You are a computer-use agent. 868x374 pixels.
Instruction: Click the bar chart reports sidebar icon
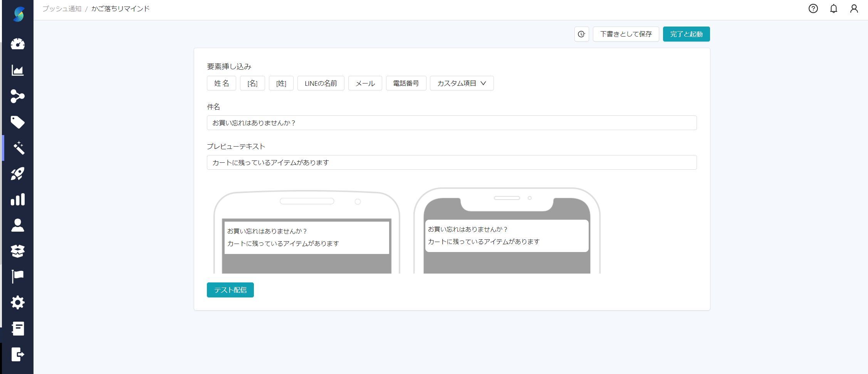[x=18, y=199]
